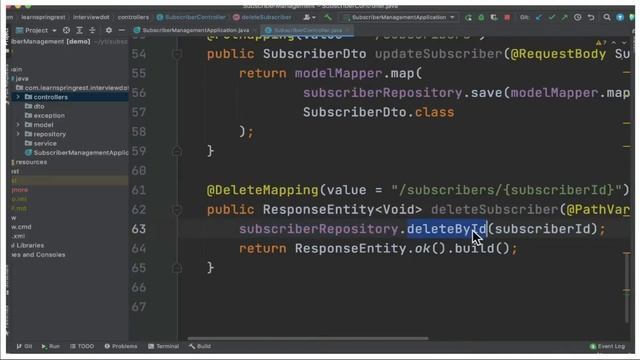Image resolution: width=640 pixels, height=360 pixels.
Task: Click the blue round icon beside search
Action: pos(620,17)
